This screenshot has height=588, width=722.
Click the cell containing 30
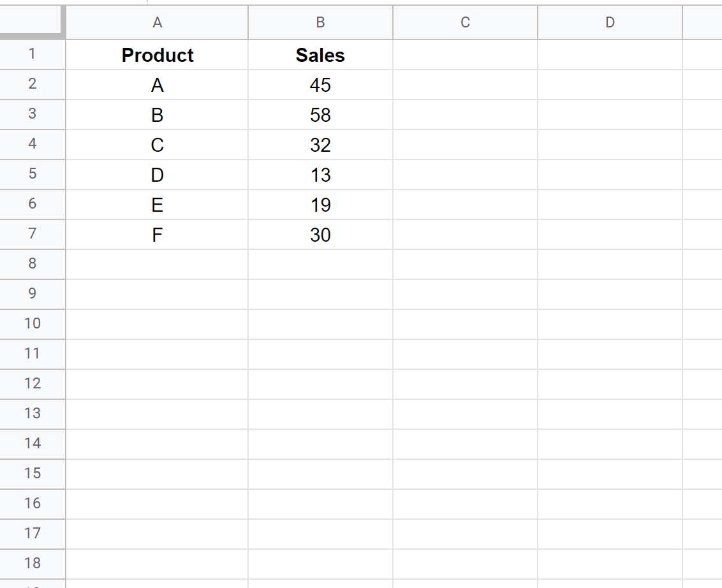click(320, 235)
